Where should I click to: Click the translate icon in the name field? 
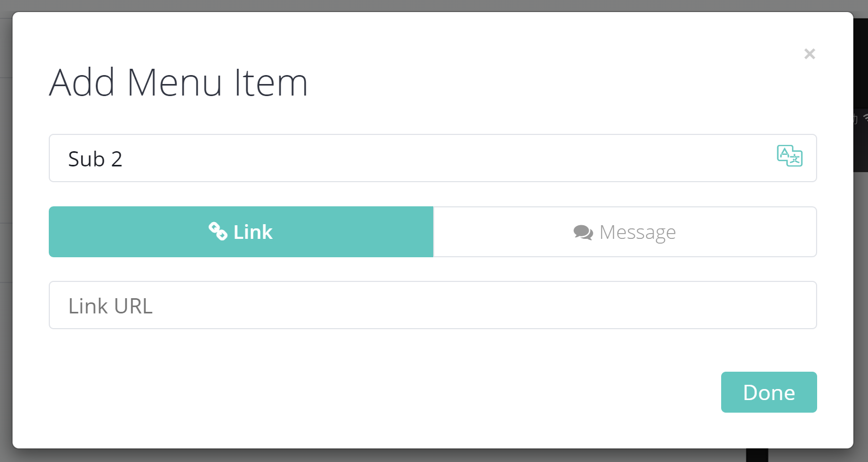coord(789,156)
